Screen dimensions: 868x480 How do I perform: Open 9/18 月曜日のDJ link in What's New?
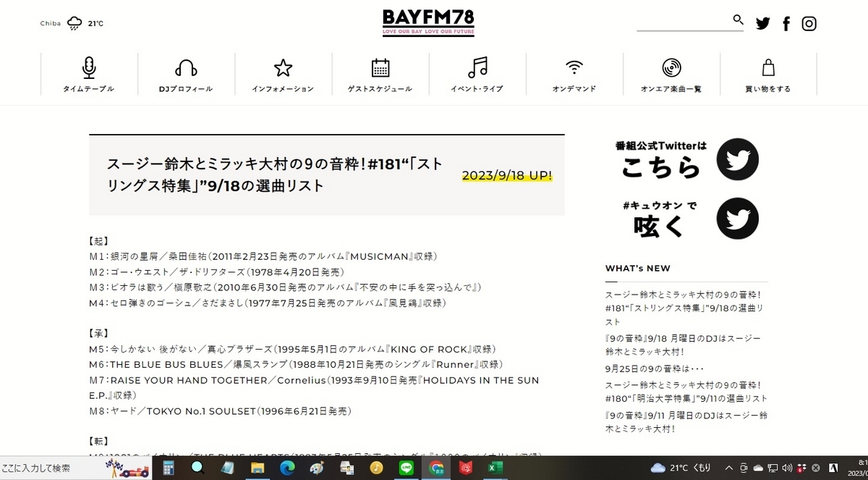coord(683,345)
